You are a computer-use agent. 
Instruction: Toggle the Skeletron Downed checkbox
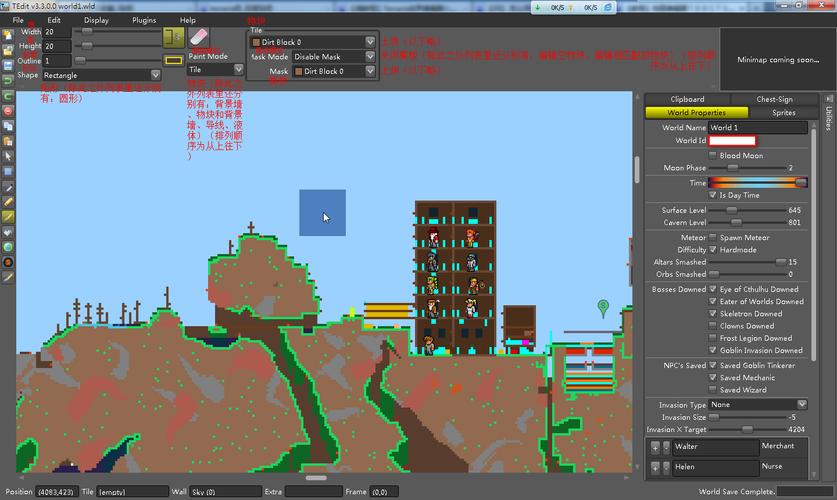click(x=713, y=314)
